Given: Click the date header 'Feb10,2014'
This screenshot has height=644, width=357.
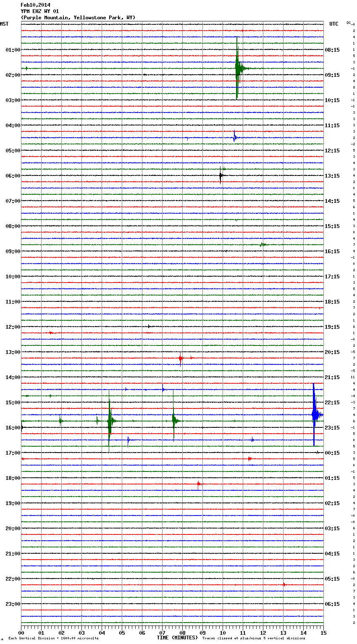Looking at the screenshot, I should pos(35,5).
